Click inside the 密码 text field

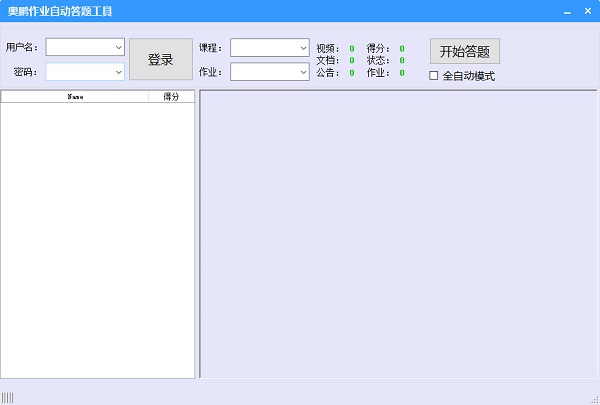click(x=78, y=72)
